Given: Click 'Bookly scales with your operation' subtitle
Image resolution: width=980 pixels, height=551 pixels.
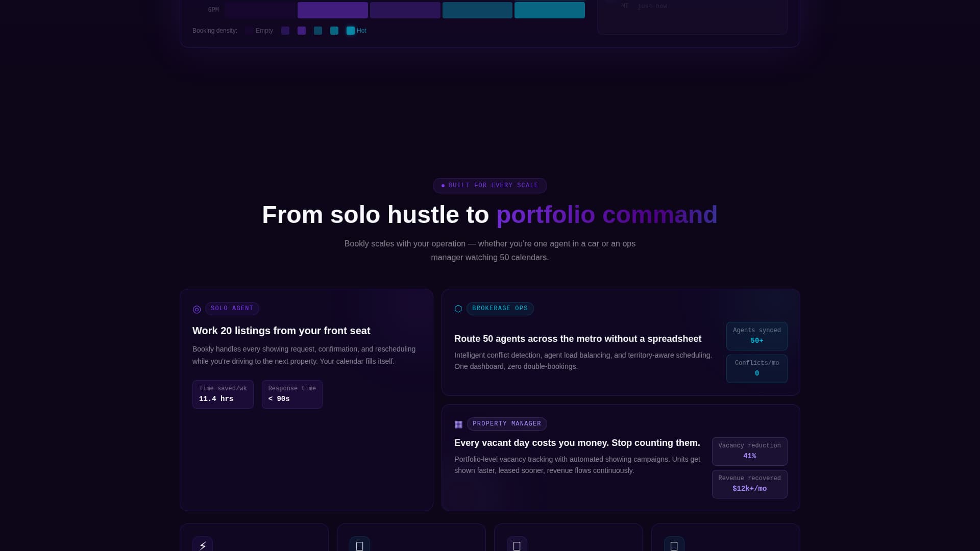Looking at the screenshot, I should [x=490, y=251].
